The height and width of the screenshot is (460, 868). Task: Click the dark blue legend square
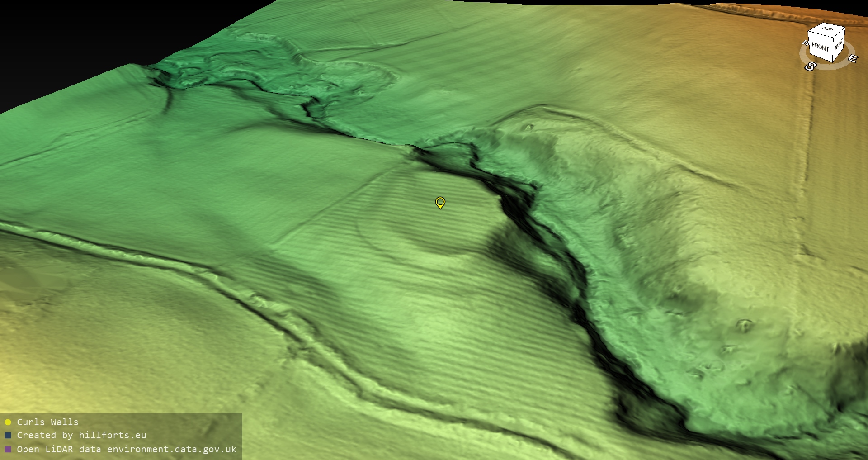(8, 436)
